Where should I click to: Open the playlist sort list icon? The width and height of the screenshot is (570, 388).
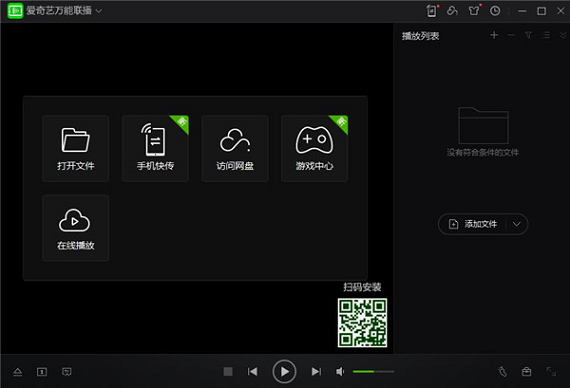coord(546,35)
